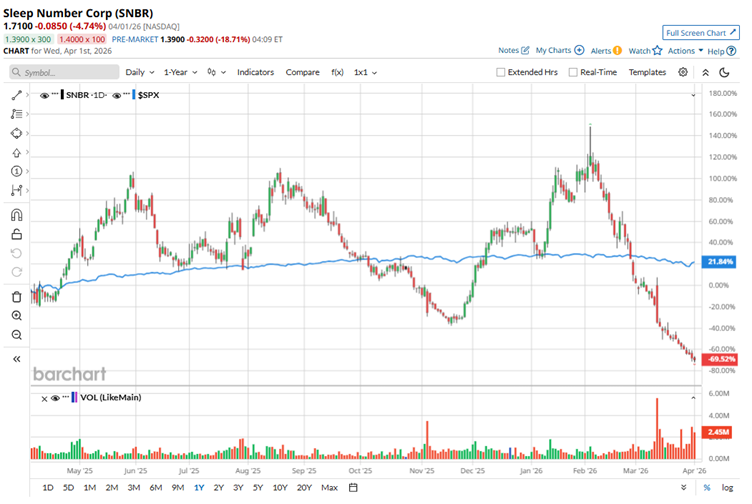The width and height of the screenshot is (752, 504).
Task: Expand the Actions dropdown
Action: click(x=685, y=50)
